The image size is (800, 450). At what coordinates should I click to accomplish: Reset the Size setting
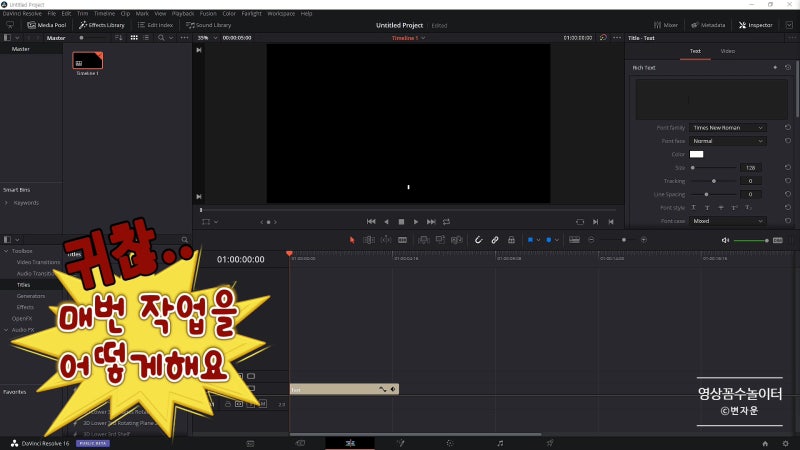pos(788,167)
